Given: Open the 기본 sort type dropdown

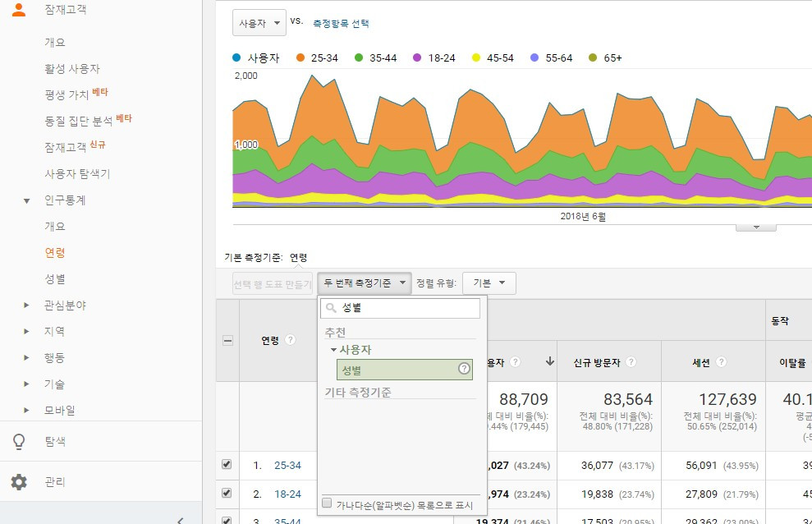Looking at the screenshot, I should [489, 283].
